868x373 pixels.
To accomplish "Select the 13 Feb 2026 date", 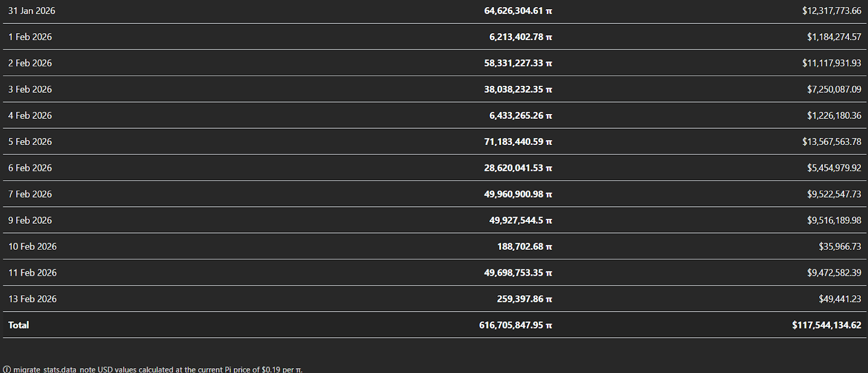I will click(33, 299).
